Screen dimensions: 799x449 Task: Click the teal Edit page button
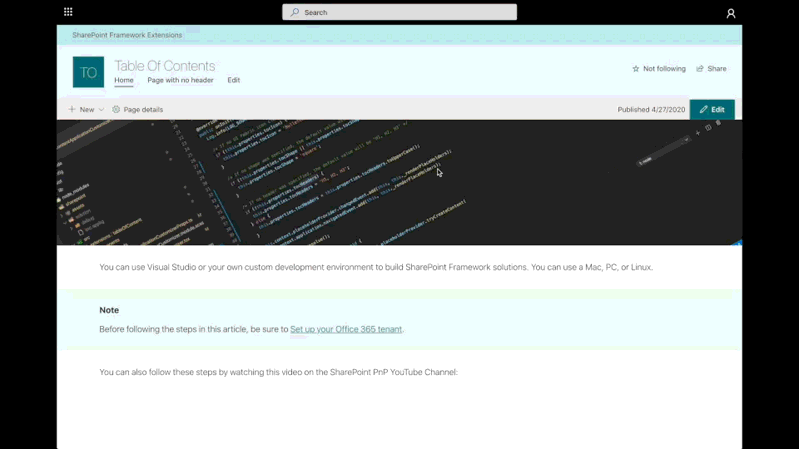point(712,110)
